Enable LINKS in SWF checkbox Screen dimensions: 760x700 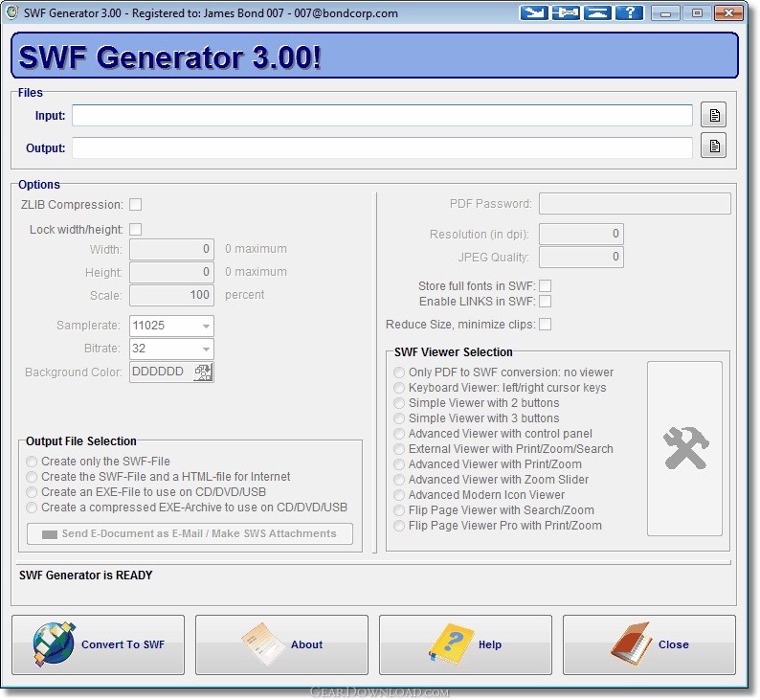[x=546, y=302]
